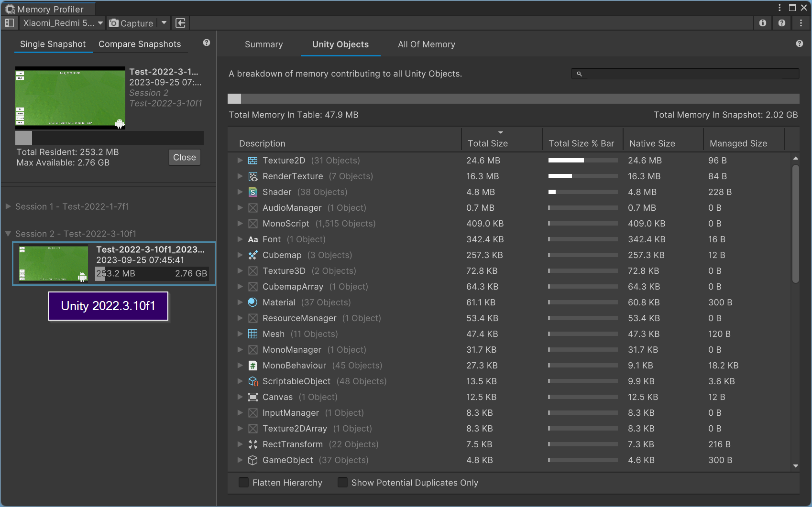Toggle the sidebar panel icon top-left
Screen dimensions: 812x507
coord(9,22)
